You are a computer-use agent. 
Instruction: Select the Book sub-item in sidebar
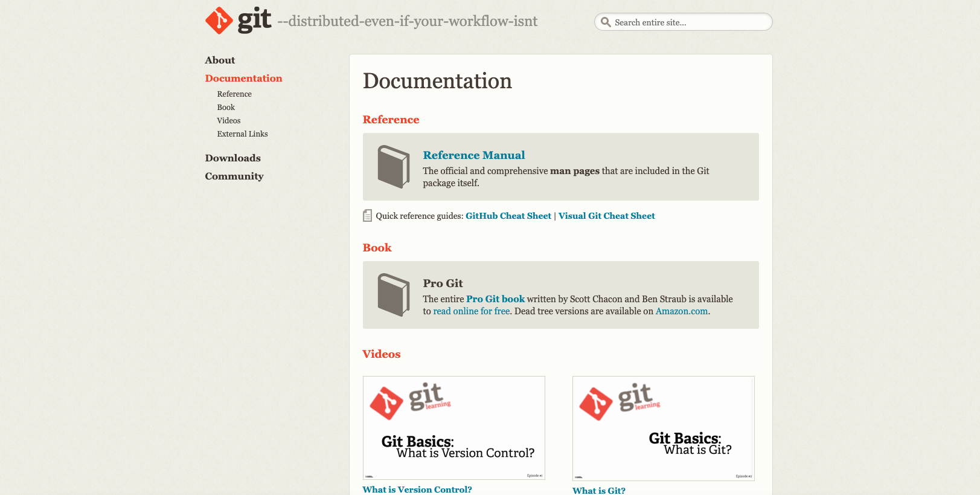click(x=226, y=108)
